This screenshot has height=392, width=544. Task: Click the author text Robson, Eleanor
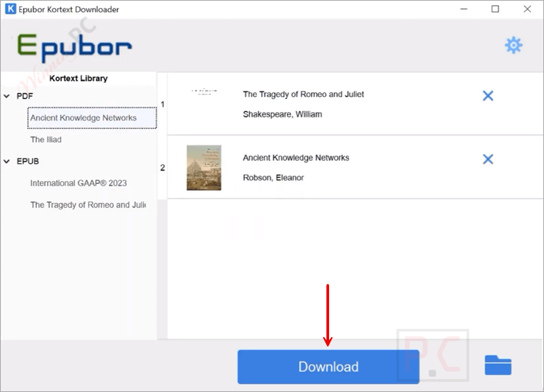coord(273,178)
